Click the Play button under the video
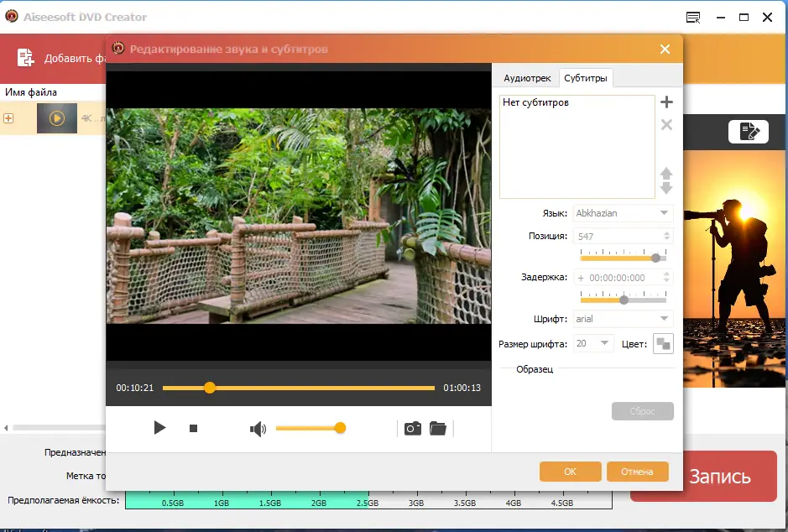This screenshot has width=788, height=532. coord(159,428)
